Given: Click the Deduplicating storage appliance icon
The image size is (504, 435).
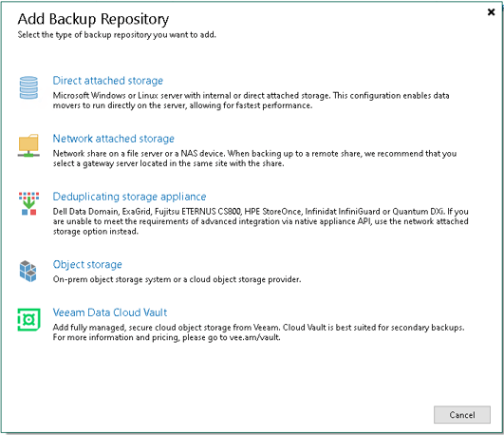Looking at the screenshot, I should (x=28, y=203).
